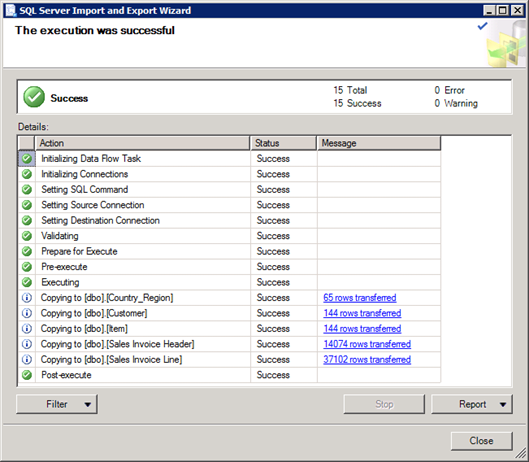529x462 pixels.
Task: Open the Filter dropdown arrow
Action: tap(88, 404)
